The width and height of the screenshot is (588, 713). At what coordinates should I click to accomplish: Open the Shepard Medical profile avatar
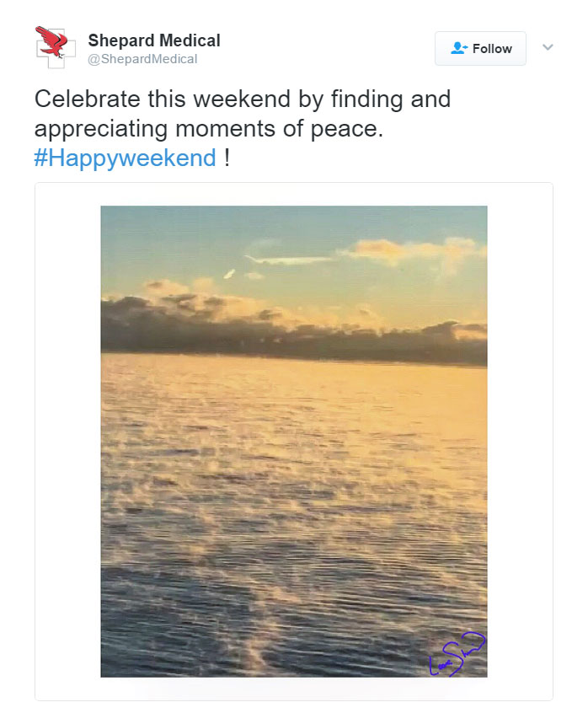56,47
